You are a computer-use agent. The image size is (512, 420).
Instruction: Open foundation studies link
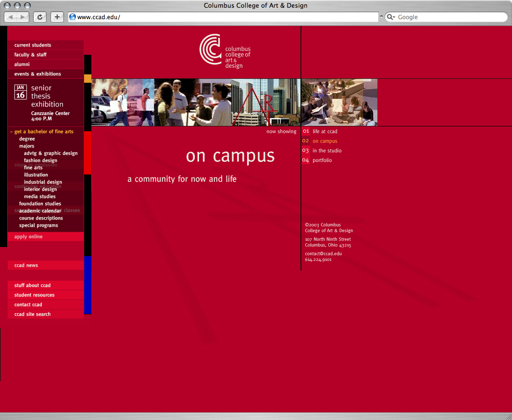pyautogui.click(x=40, y=204)
